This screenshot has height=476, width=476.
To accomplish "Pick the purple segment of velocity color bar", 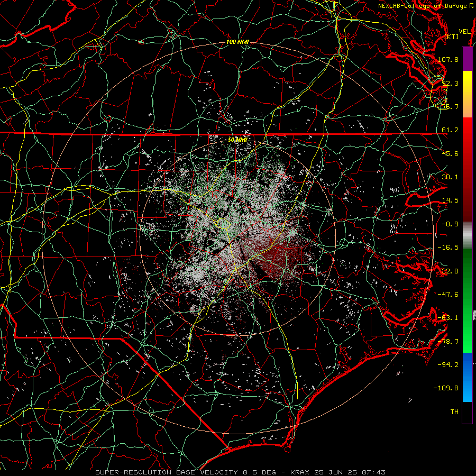I will (x=467, y=59).
